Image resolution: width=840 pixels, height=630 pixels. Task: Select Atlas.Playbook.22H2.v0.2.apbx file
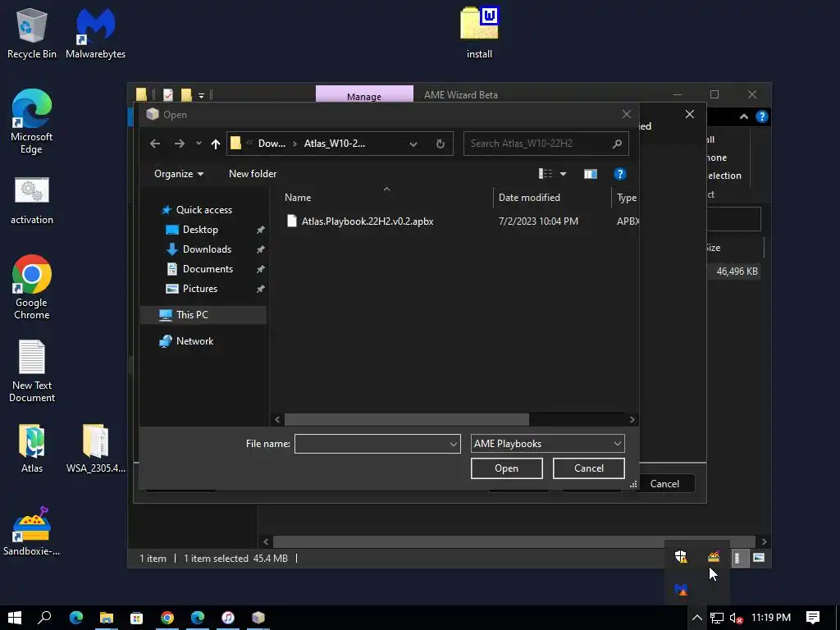click(x=367, y=221)
